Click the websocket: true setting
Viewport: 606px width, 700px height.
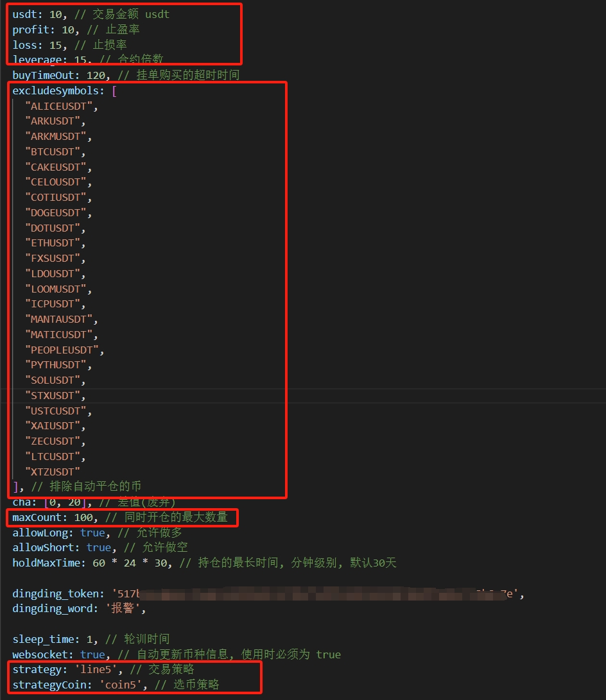pyautogui.click(x=177, y=654)
